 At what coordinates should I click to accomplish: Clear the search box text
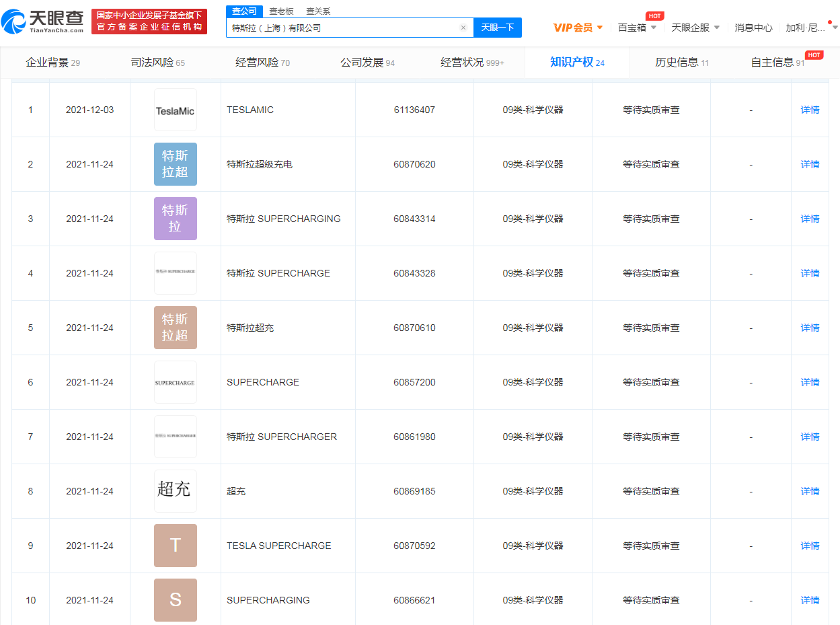point(463,28)
